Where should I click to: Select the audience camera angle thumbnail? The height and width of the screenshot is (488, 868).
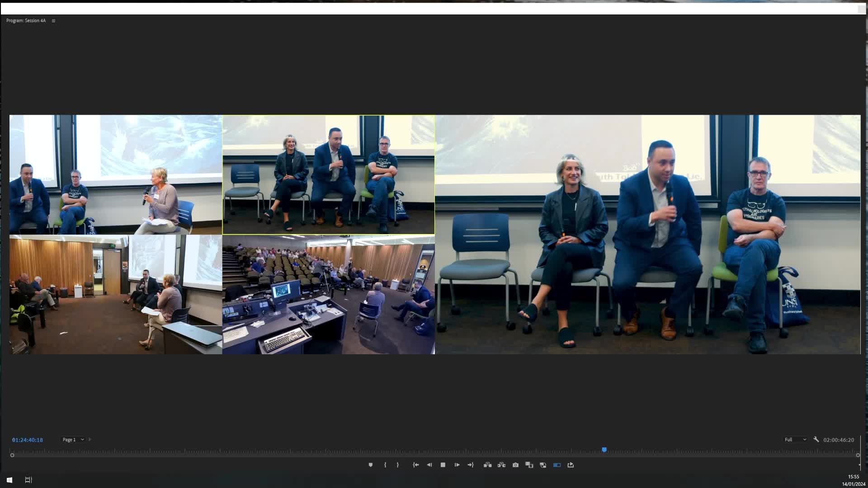[329, 294]
